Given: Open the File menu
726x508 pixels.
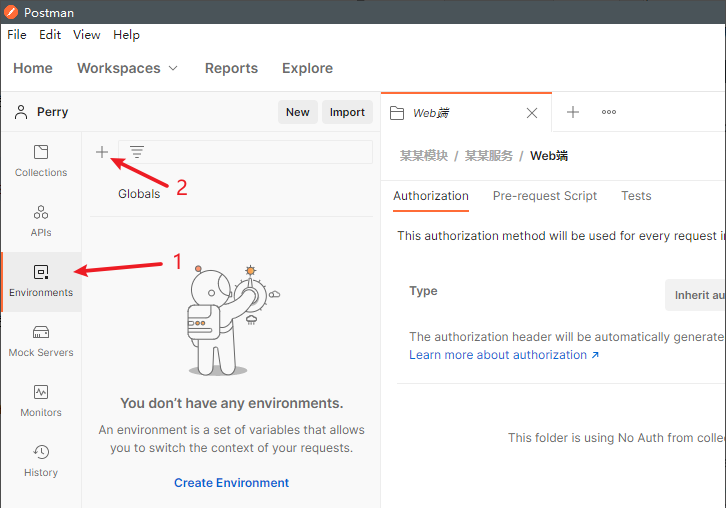Looking at the screenshot, I should (x=17, y=35).
